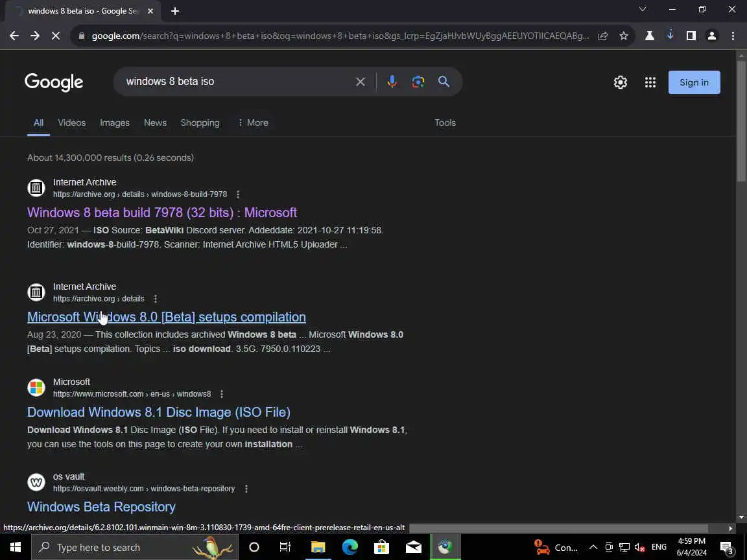Open options for the archive.org › details result
This screenshot has width=747, height=560.
[156, 299]
